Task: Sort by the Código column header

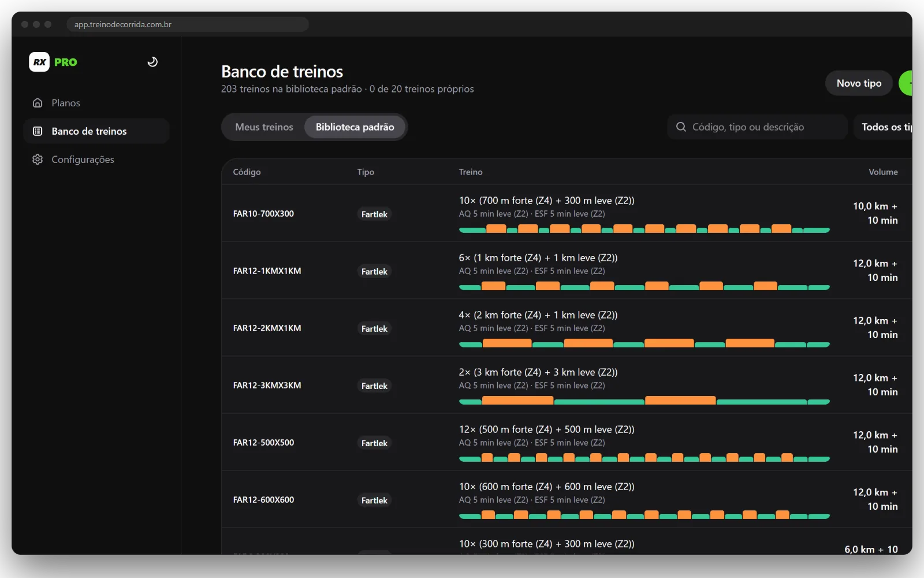Action: point(247,172)
